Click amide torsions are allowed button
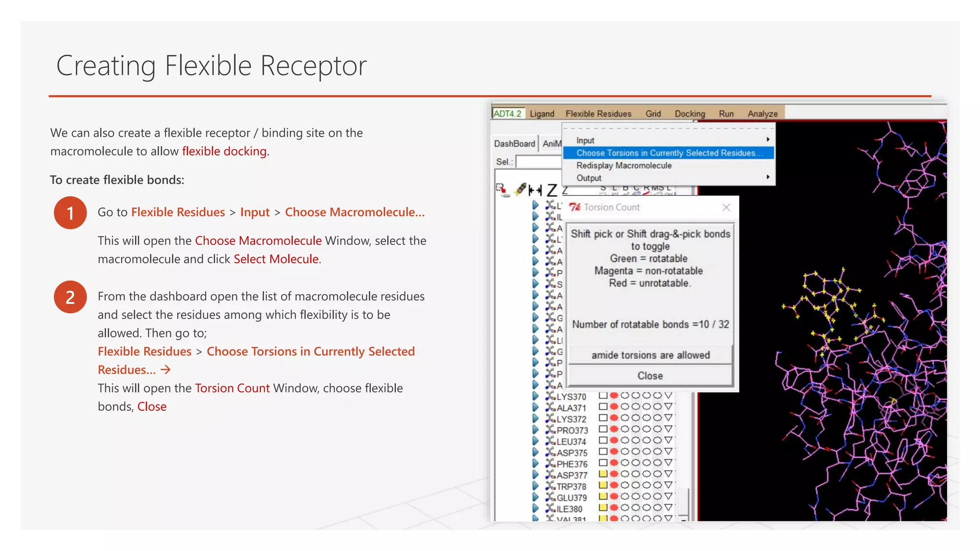980x551 pixels. [650, 355]
